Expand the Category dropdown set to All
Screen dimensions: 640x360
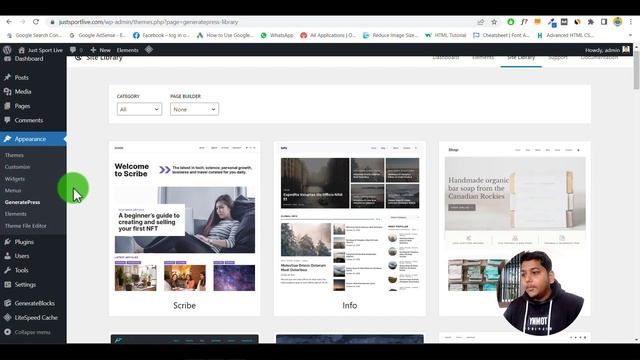[139, 109]
